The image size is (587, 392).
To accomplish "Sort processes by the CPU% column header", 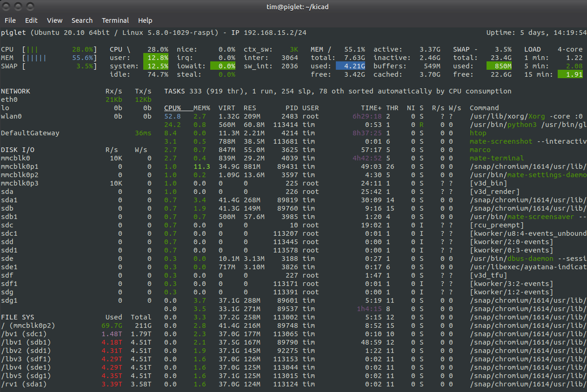I will [x=172, y=108].
